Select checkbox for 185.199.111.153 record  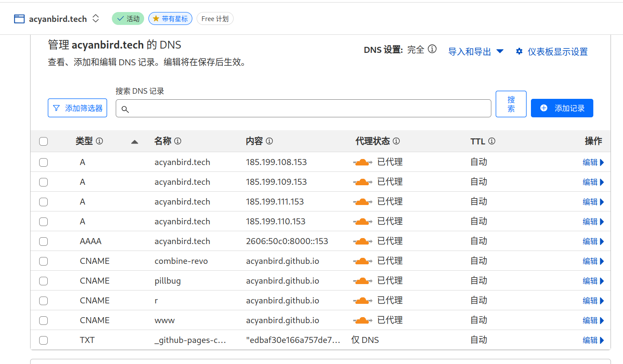coord(43,202)
